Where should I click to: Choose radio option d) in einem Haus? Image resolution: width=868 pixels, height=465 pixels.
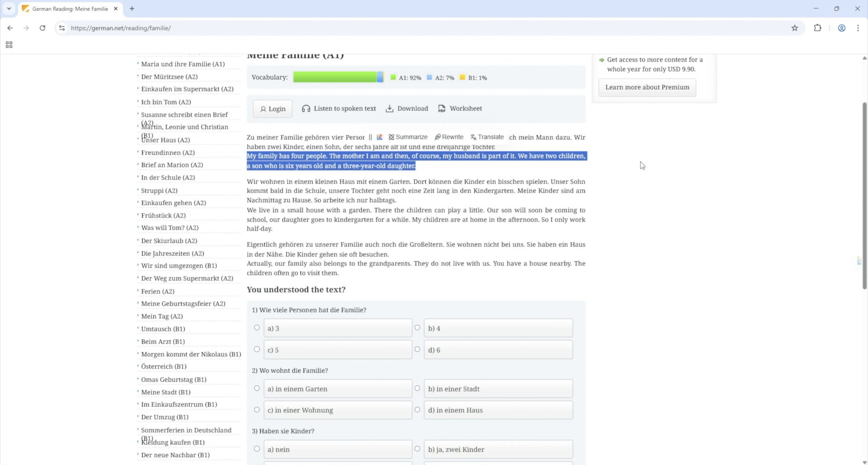click(x=417, y=410)
